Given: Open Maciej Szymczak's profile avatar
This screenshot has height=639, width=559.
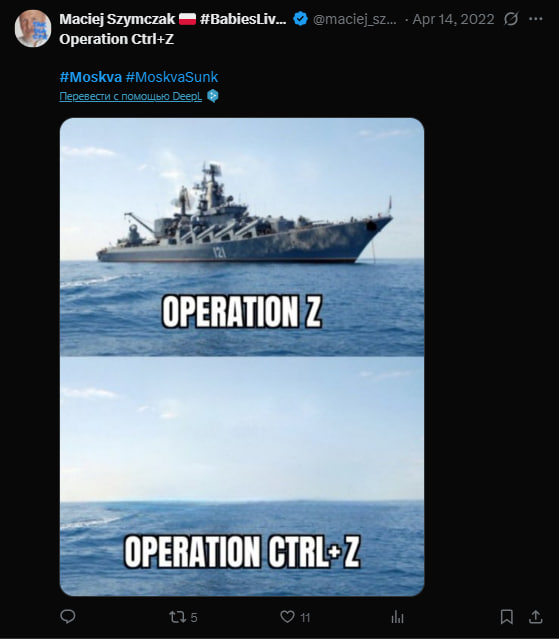Looking at the screenshot, I should 33,29.
